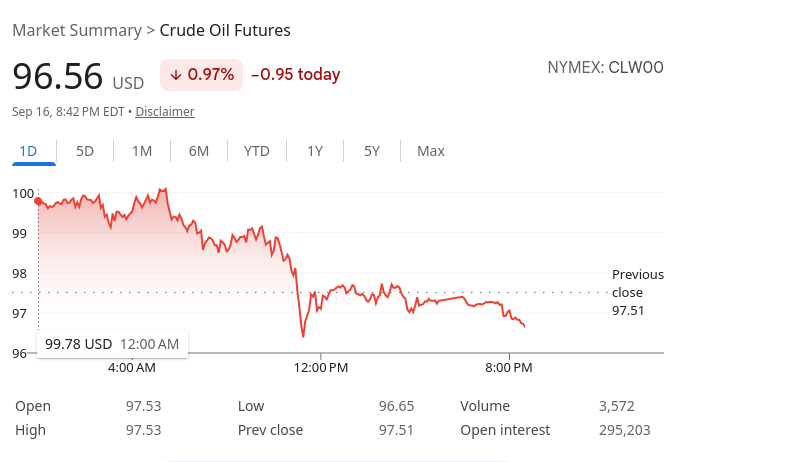
Task: Open the 1M chart range
Action: [142, 151]
